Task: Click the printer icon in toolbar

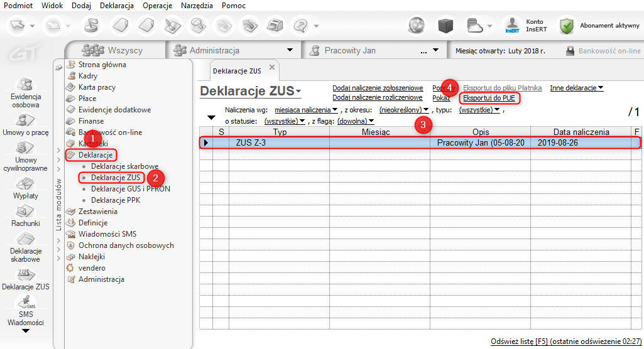Action: coord(275,26)
